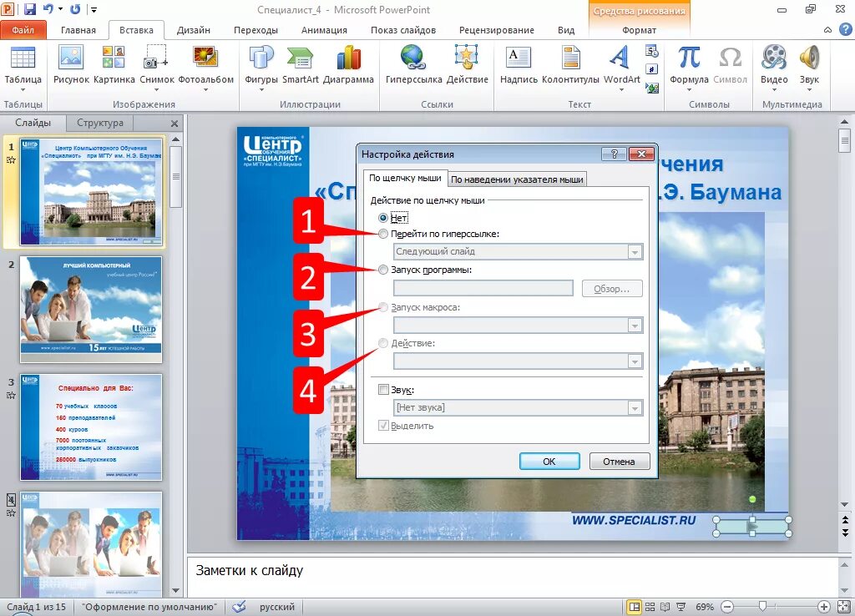Select the slide 3 thumbnail
855x616 pixels.
90,427
